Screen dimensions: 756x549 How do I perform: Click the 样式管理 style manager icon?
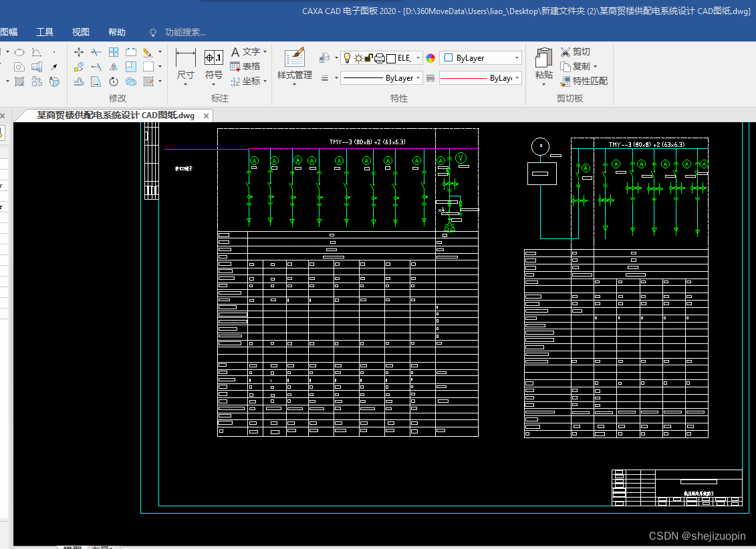click(295, 58)
